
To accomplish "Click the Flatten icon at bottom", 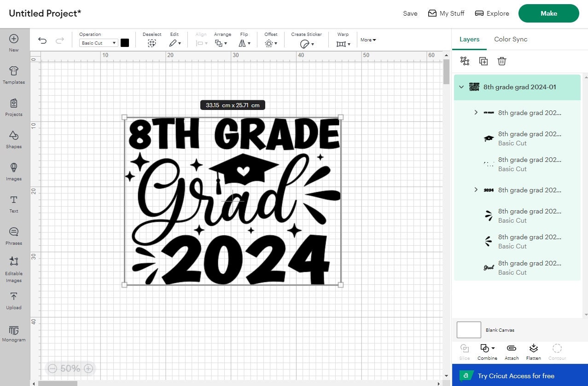I will point(533,351).
